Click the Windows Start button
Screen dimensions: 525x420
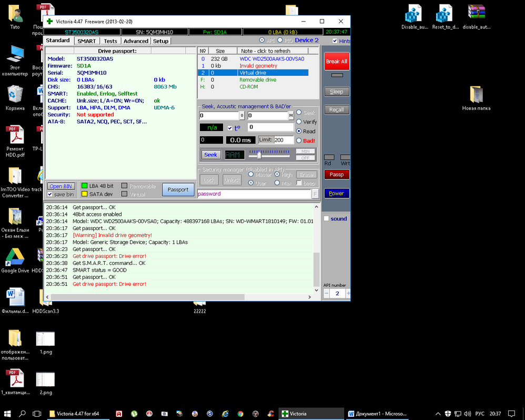8,414
